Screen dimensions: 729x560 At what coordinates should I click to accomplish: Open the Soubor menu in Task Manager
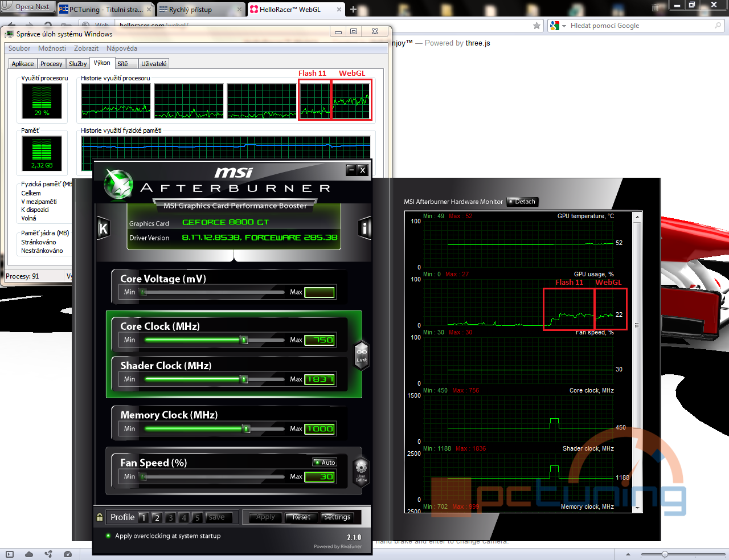(19, 48)
